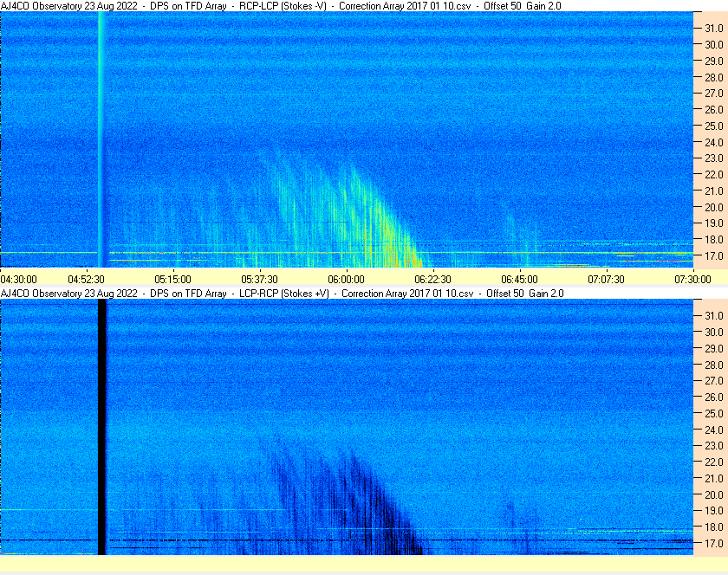The height and width of the screenshot is (575, 728).
Task: Click the 19.0 frequency label on Stokes -V chart
Action: [714, 223]
